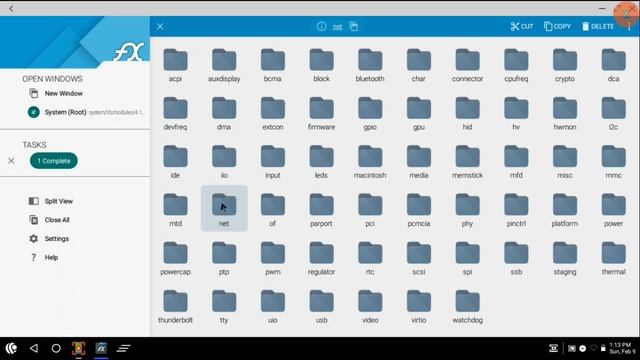The image size is (640, 360).
Task: Open the regulator folder
Action: (x=321, y=258)
